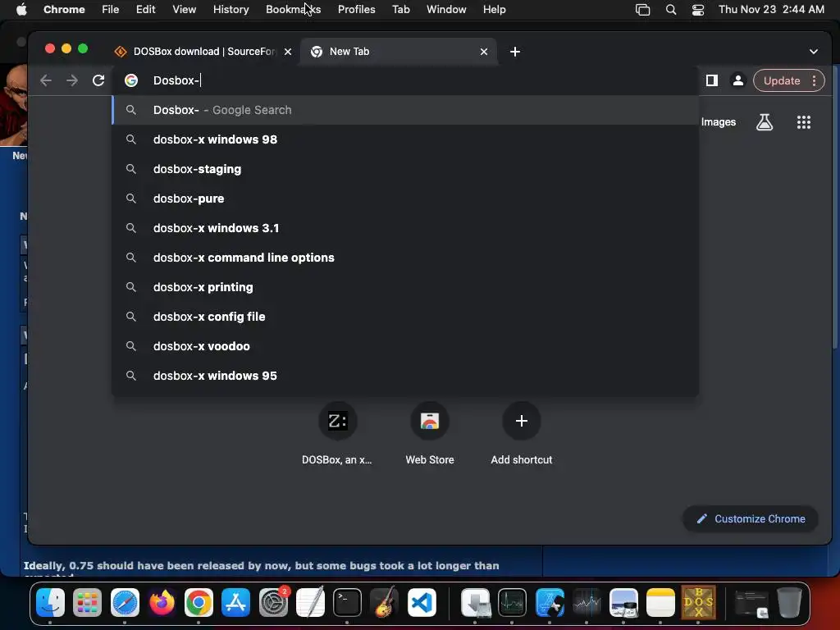Open the Window menu
This screenshot has width=840, height=630.
point(446,9)
